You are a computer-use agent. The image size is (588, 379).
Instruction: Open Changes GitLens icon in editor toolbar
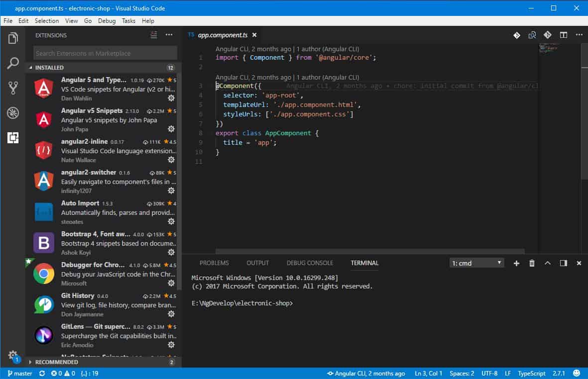pyautogui.click(x=517, y=35)
